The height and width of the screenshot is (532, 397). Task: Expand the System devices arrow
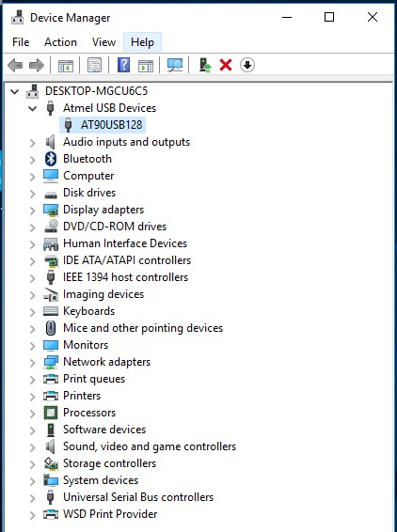(x=33, y=481)
